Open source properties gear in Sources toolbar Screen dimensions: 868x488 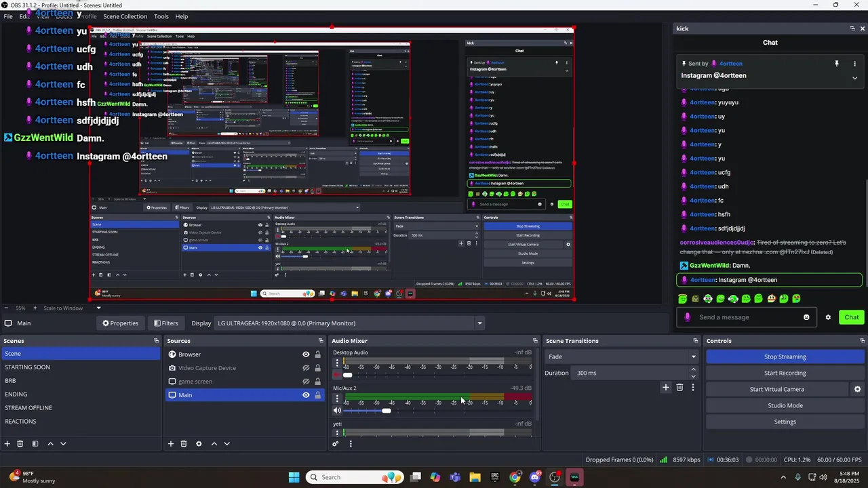(x=199, y=444)
